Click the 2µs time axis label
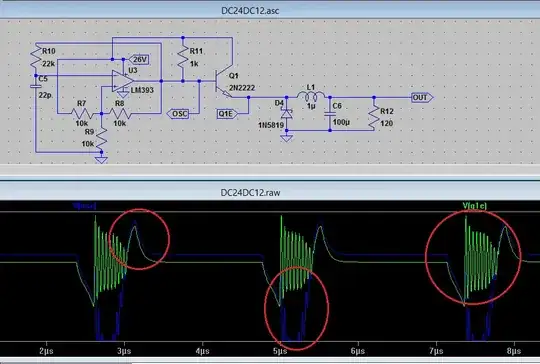Viewport: 540px width, 364px height. pyautogui.click(x=46, y=351)
